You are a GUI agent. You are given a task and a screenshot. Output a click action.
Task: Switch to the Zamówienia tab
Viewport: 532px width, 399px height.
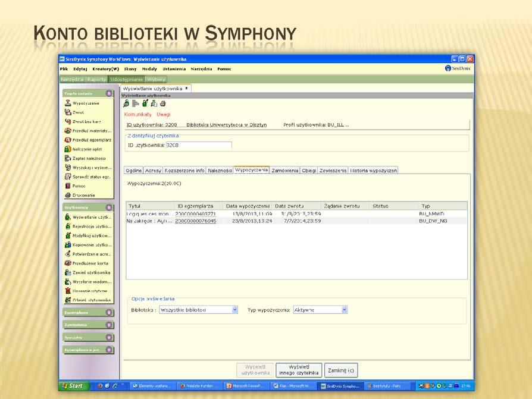[284, 171]
